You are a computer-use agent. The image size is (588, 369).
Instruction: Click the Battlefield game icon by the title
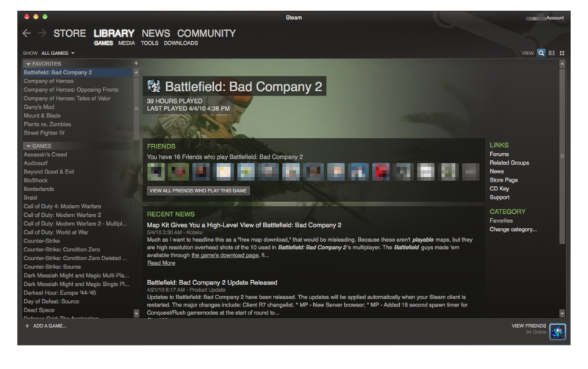pos(154,86)
